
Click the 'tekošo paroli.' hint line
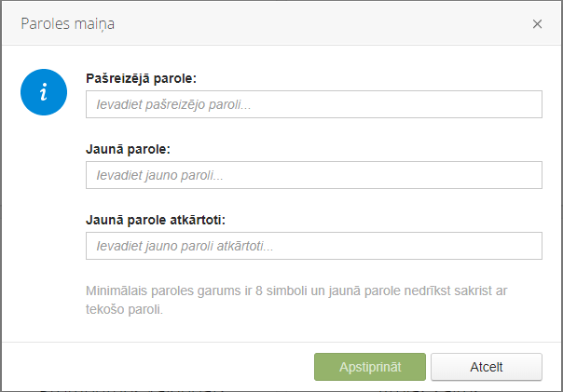(x=124, y=309)
